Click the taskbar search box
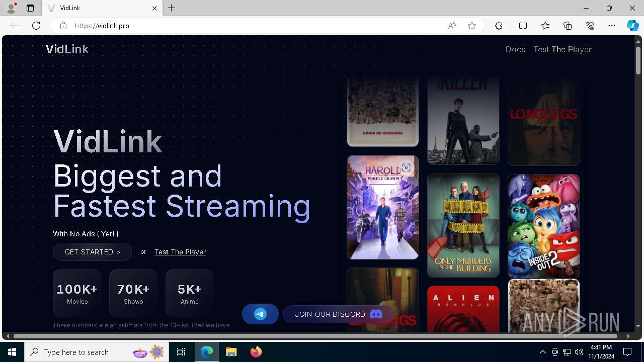 [x=97, y=352]
